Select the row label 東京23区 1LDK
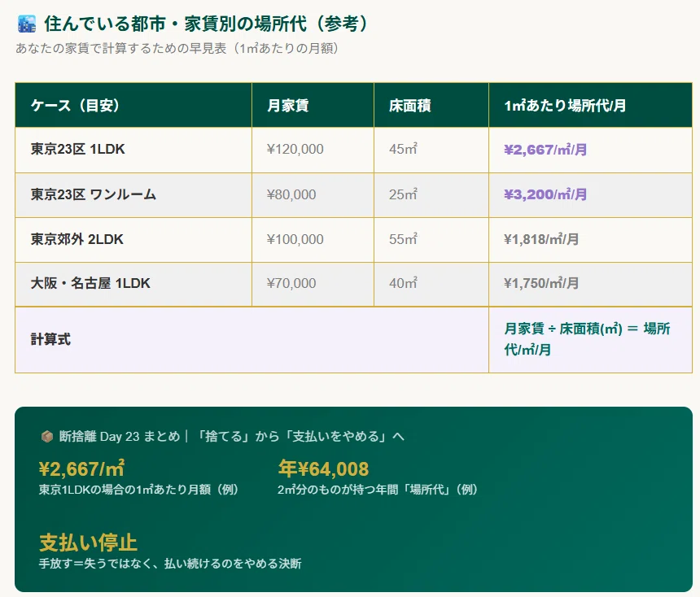 (77, 149)
